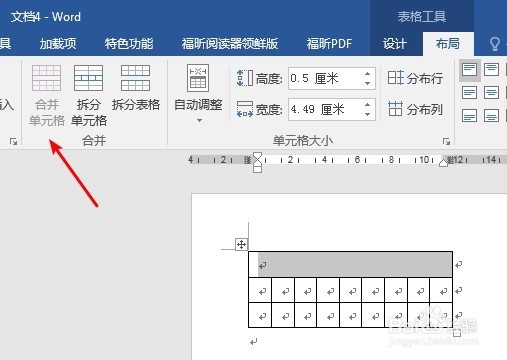Increase row height with up arrow
The image size is (507, 360).
pos(367,74)
